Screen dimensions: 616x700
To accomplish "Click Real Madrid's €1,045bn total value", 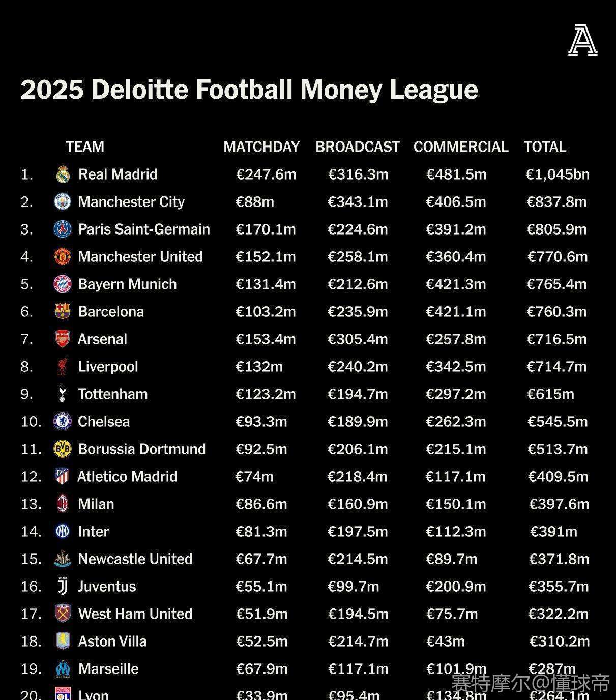I will [x=558, y=174].
